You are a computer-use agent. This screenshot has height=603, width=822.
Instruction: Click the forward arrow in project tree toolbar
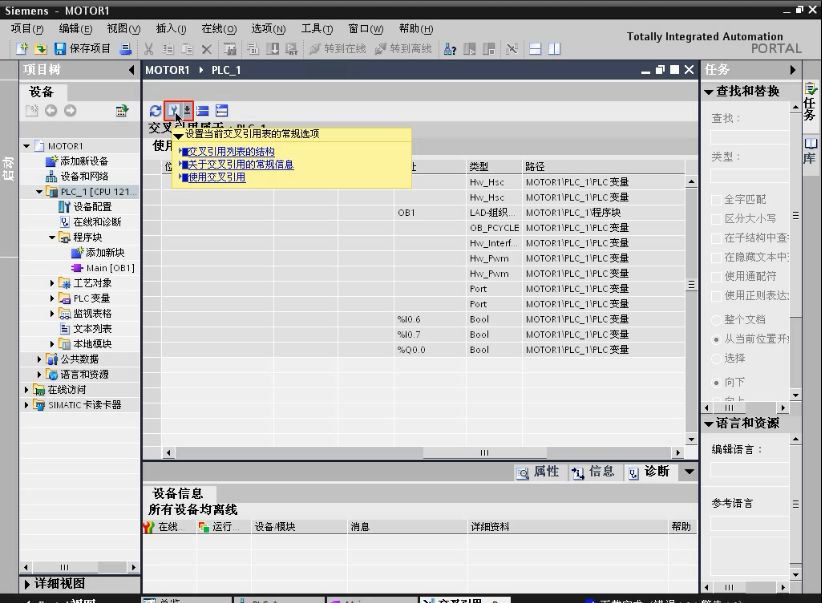pyautogui.click(x=70, y=111)
